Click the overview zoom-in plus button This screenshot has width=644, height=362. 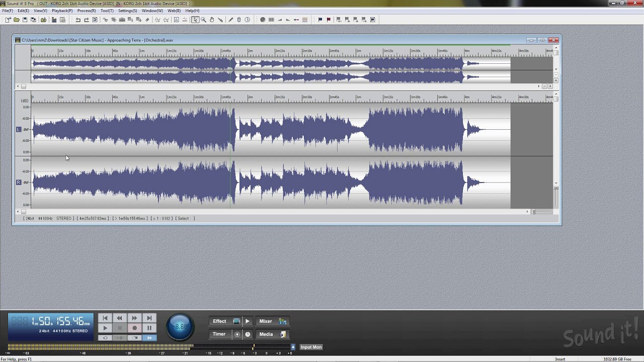click(x=550, y=86)
